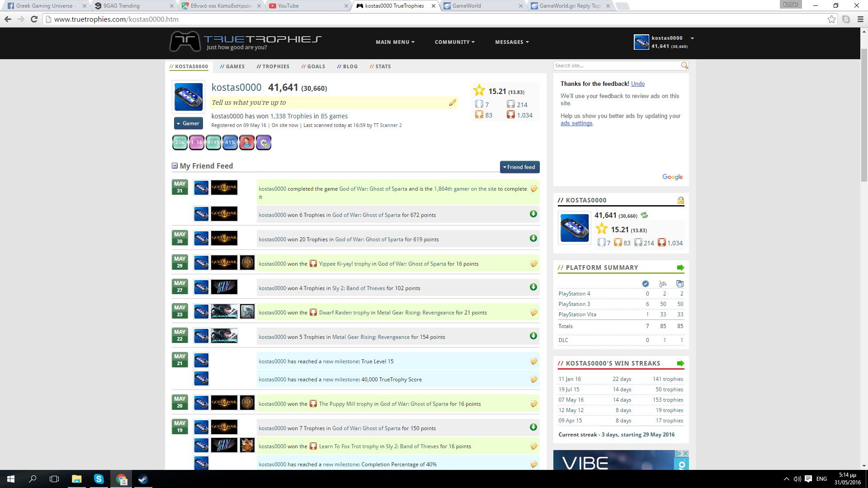
Task: Open Steam from the taskbar
Action: (143, 479)
